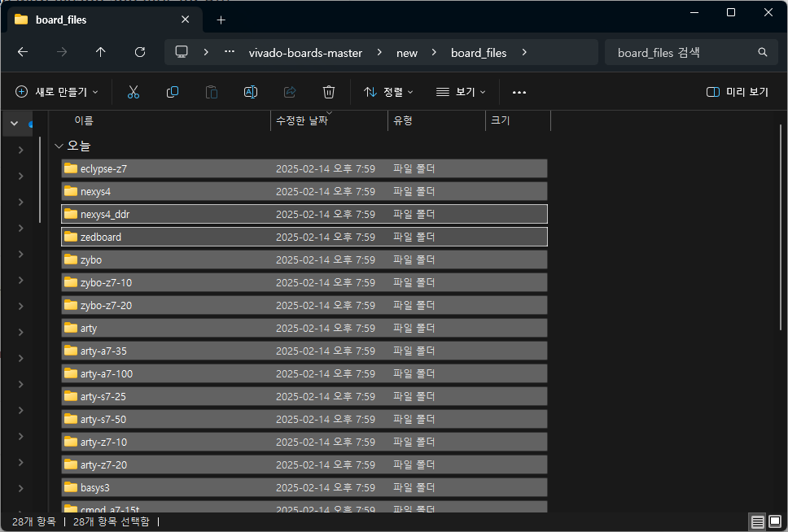Switch to large thumbnails view icon in status bar
Image resolution: width=788 pixels, height=532 pixels.
[x=775, y=522]
